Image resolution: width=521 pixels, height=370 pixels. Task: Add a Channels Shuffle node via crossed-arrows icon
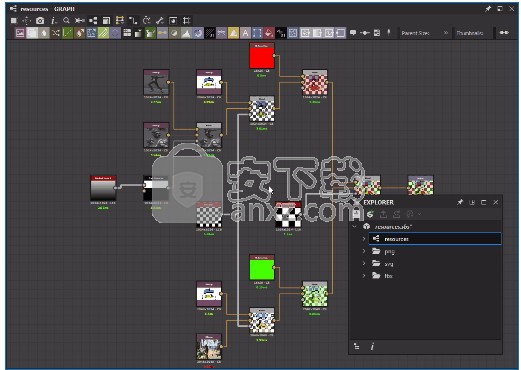[x=56, y=33]
